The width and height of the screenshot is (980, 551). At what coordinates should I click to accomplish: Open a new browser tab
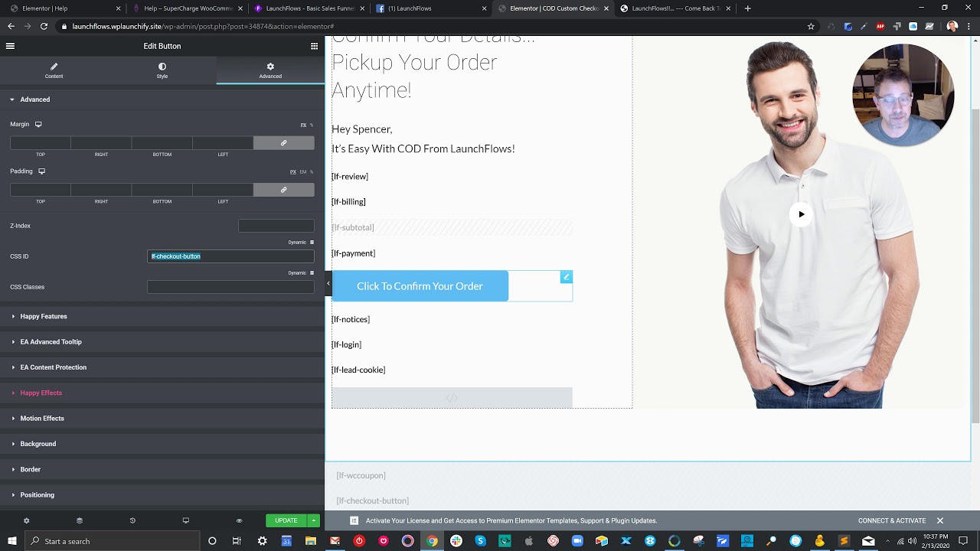pyautogui.click(x=747, y=8)
